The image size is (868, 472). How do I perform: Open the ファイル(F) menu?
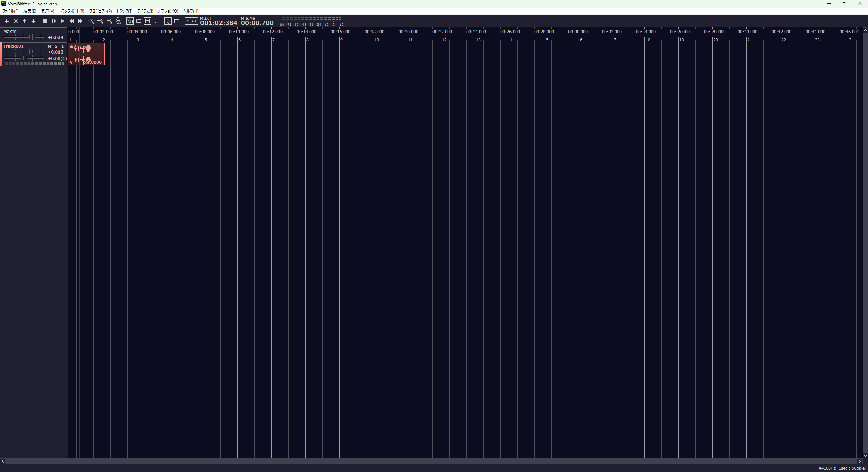click(x=11, y=11)
